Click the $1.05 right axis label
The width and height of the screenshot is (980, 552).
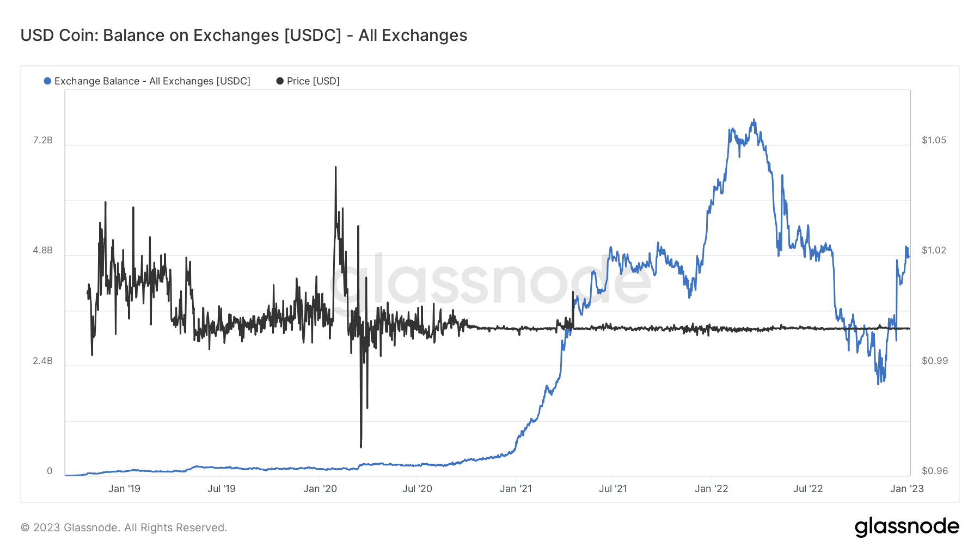[934, 141]
